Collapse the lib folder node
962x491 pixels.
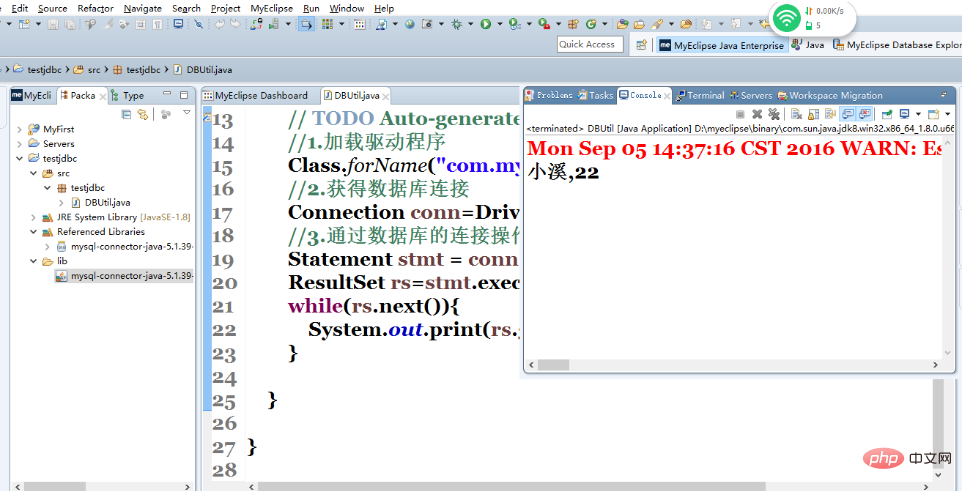click(33, 261)
